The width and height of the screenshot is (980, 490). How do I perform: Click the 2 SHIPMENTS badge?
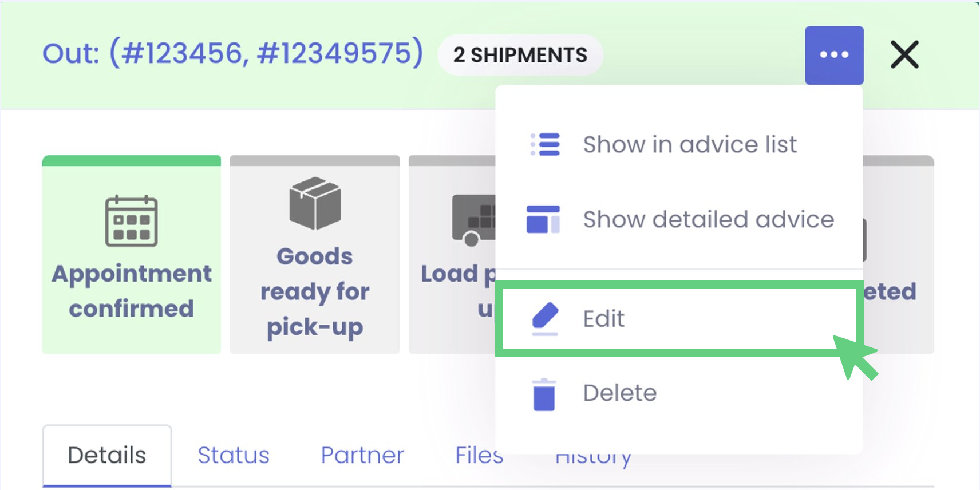[x=520, y=55]
